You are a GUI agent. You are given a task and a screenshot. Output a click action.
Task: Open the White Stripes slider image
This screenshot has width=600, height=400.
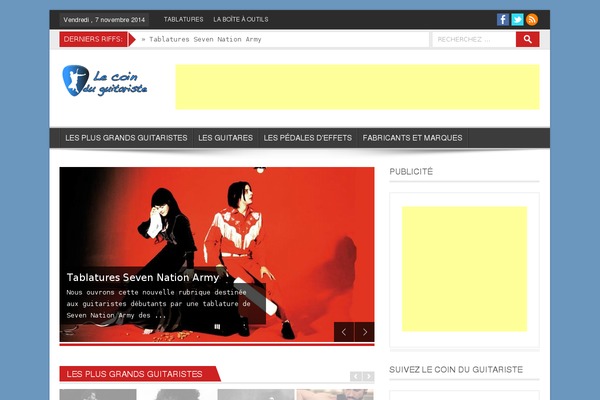click(x=217, y=254)
